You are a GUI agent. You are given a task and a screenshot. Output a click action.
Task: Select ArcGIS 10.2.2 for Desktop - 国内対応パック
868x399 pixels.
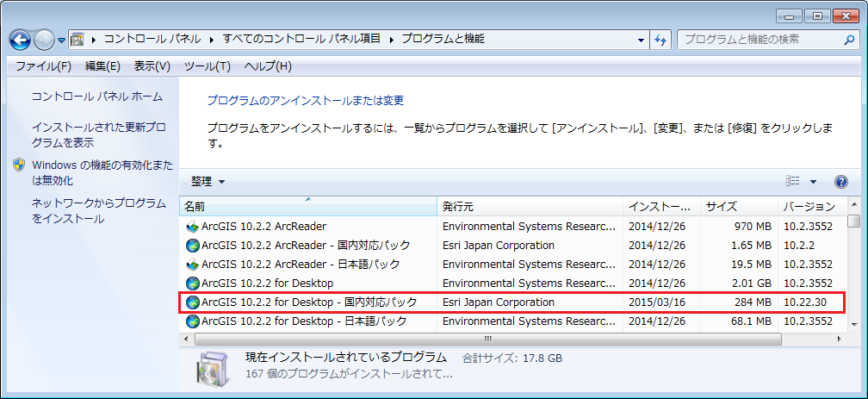(x=513, y=302)
